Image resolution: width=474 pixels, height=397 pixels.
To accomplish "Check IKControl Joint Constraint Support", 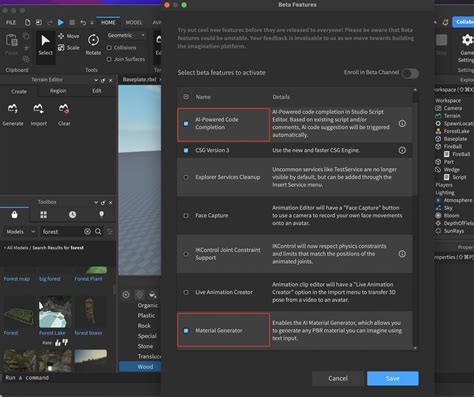I will tap(186, 254).
